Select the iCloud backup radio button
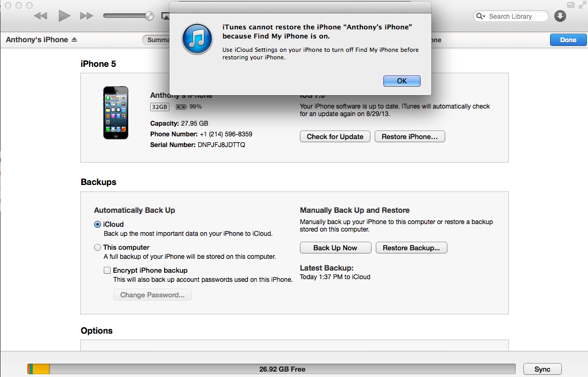 [x=97, y=224]
